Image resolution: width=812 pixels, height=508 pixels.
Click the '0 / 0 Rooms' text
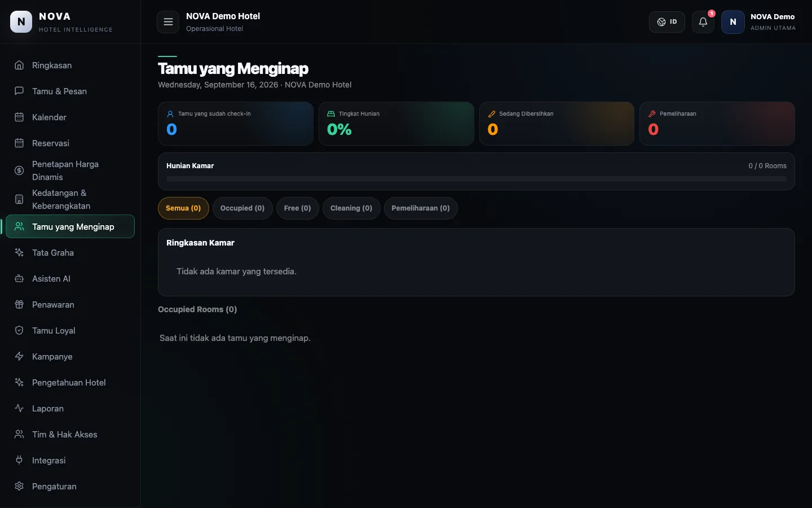click(767, 166)
